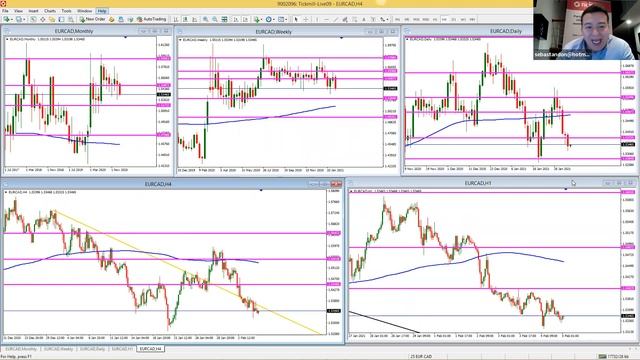The image size is (640, 360).
Task: Select the Horizontal Line drawing tool
Action: click(326, 19)
